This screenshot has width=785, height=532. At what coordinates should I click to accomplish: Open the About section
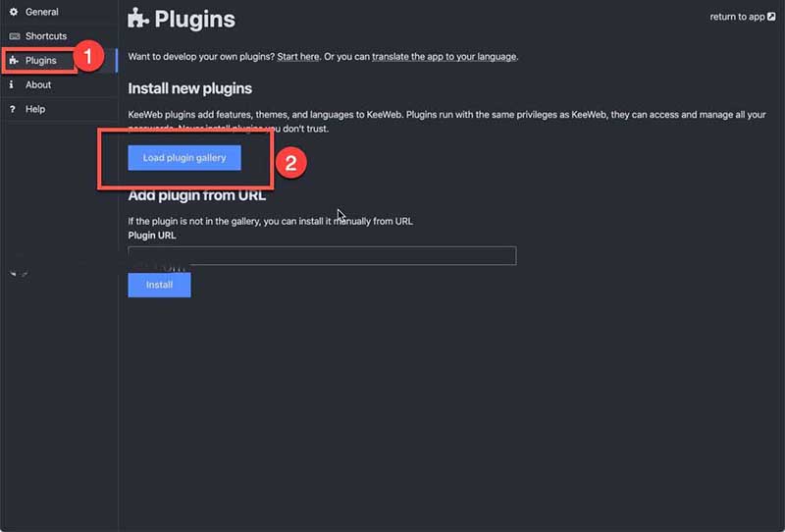pyautogui.click(x=38, y=85)
